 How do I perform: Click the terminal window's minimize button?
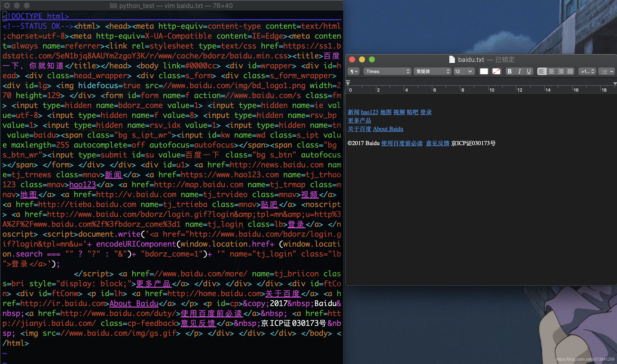pos(17,5)
